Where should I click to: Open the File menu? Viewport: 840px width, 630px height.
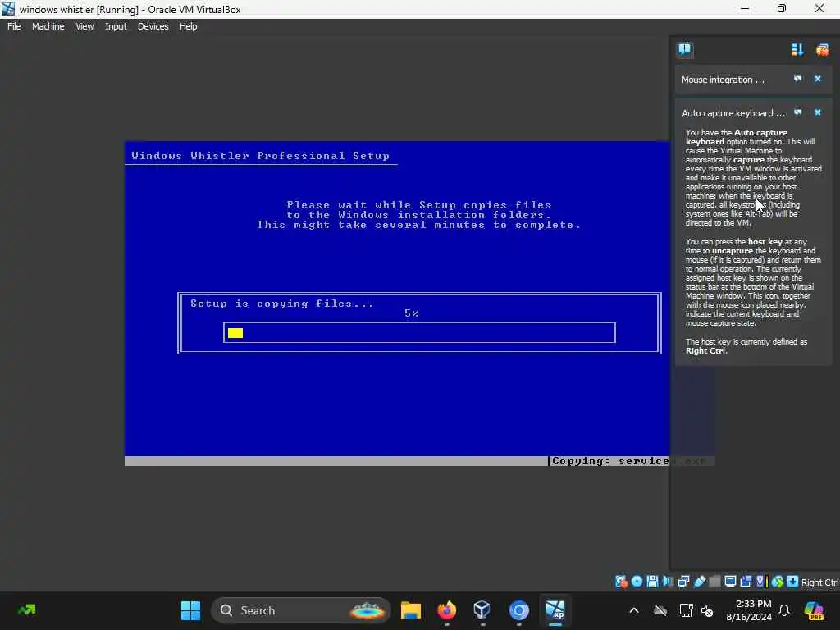[x=14, y=26]
